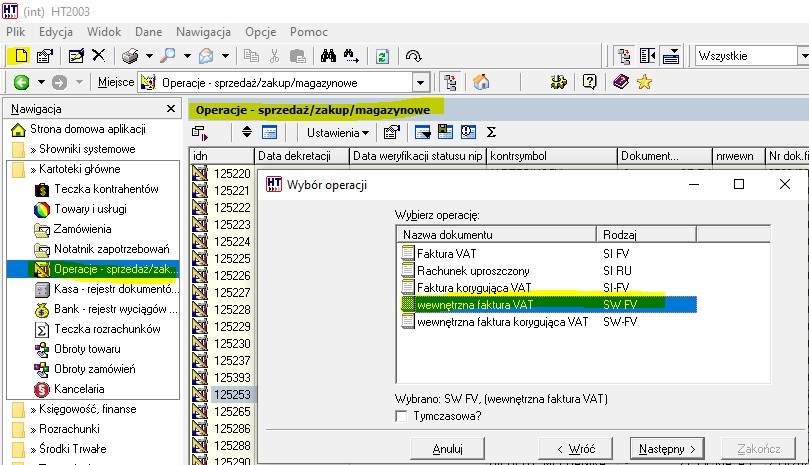Click the green back navigation arrow
The height and width of the screenshot is (465, 809).
tap(21, 82)
